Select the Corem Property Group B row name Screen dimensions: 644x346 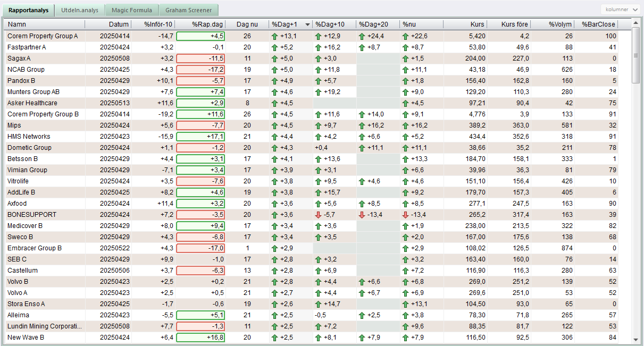click(43, 114)
